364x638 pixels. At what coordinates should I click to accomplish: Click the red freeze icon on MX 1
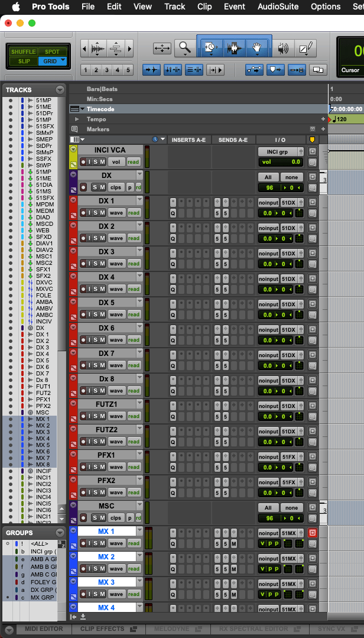[313, 533]
